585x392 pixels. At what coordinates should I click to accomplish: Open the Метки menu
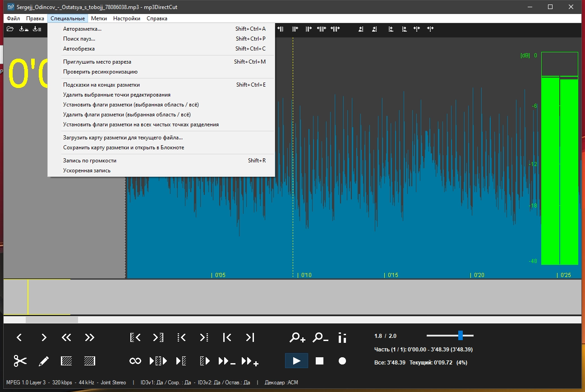(99, 18)
